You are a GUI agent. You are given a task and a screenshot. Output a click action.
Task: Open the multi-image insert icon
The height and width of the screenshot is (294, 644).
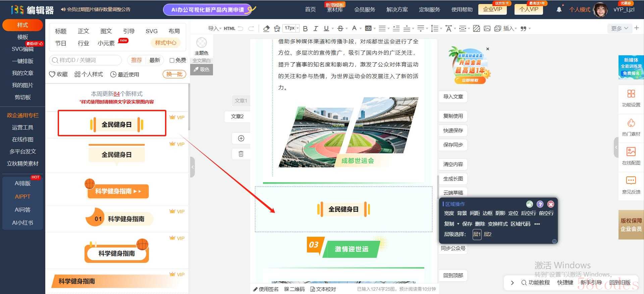pos(497,28)
